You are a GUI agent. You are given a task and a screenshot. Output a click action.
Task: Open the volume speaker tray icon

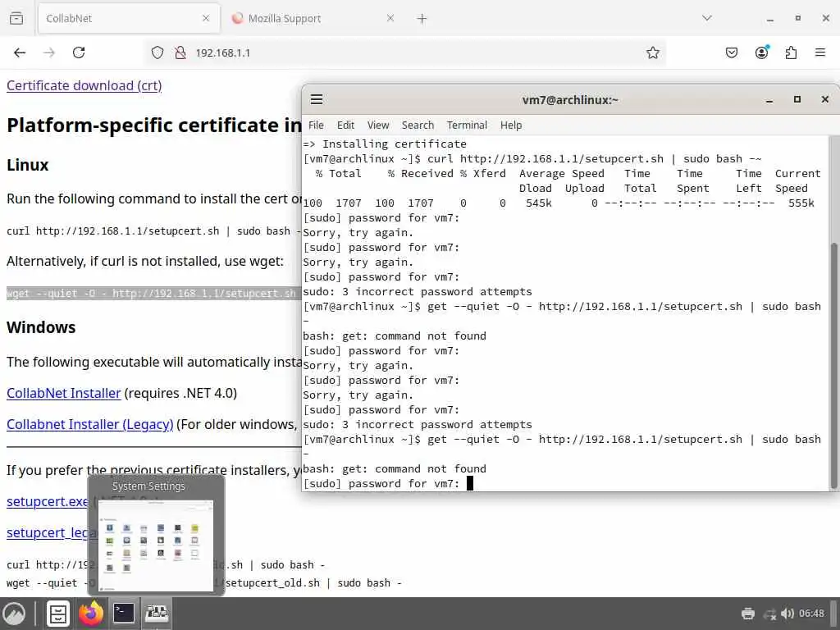click(x=787, y=614)
